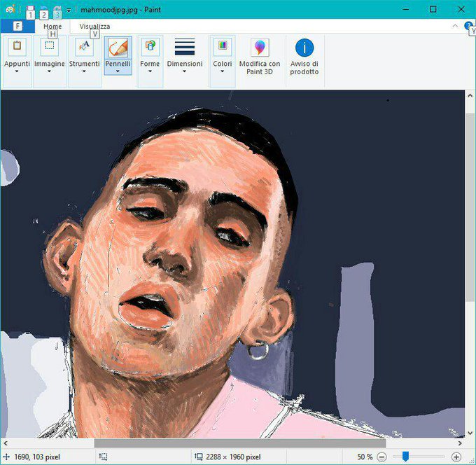476x465 pixels.
Task: Click the zoom out minus button
Action: pos(381,457)
